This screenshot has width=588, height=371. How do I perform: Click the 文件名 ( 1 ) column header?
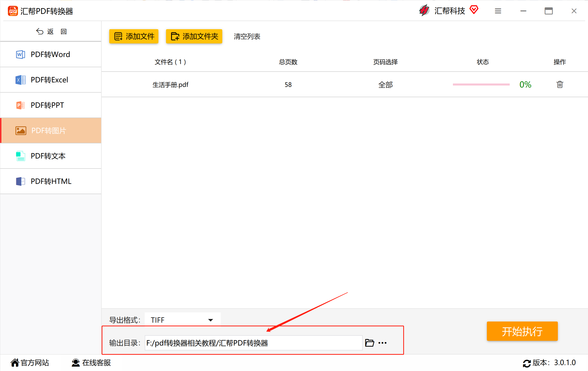[x=170, y=62]
